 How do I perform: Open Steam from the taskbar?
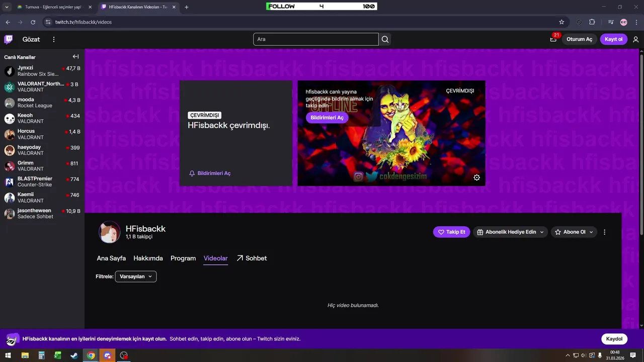point(74,355)
